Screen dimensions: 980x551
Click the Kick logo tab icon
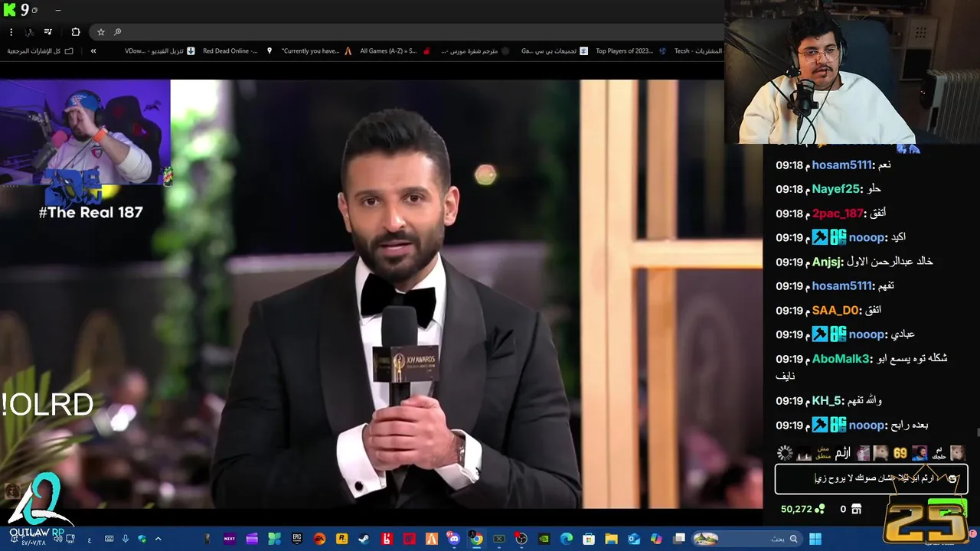coord(10,10)
